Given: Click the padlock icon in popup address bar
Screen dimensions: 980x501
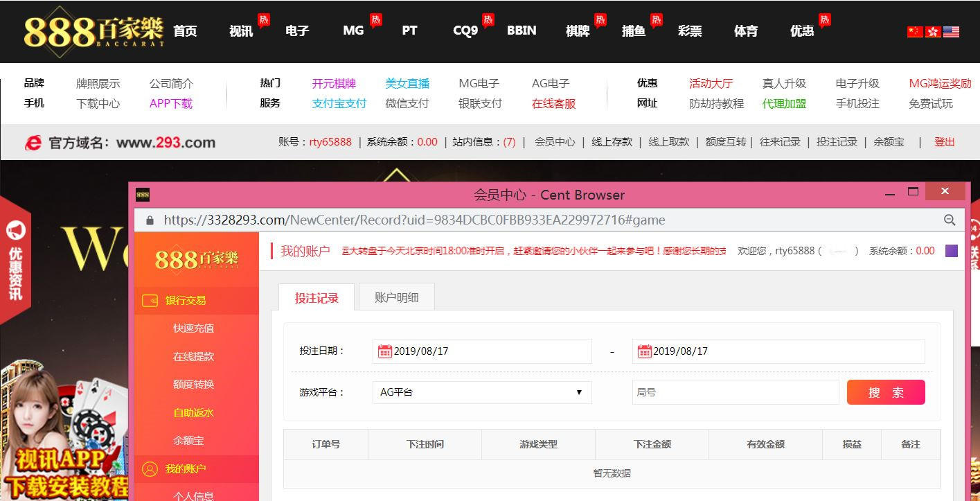Looking at the screenshot, I should [x=149, y=220].
